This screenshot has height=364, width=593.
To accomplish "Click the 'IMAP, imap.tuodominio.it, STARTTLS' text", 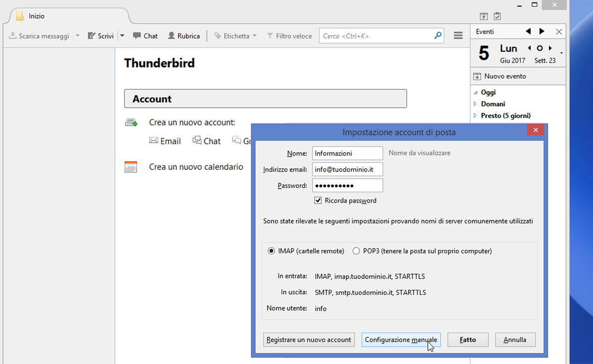I will click(x=370, y=276).
